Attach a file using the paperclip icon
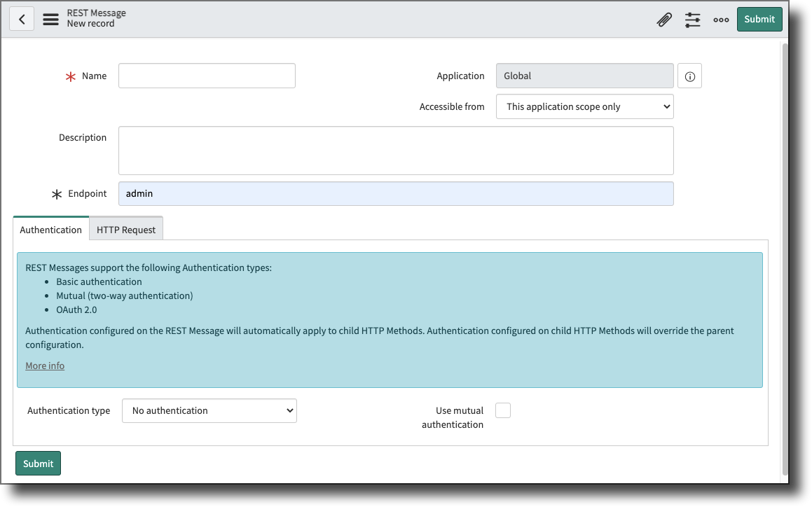 pyautogui.click(x=664, y=19)
